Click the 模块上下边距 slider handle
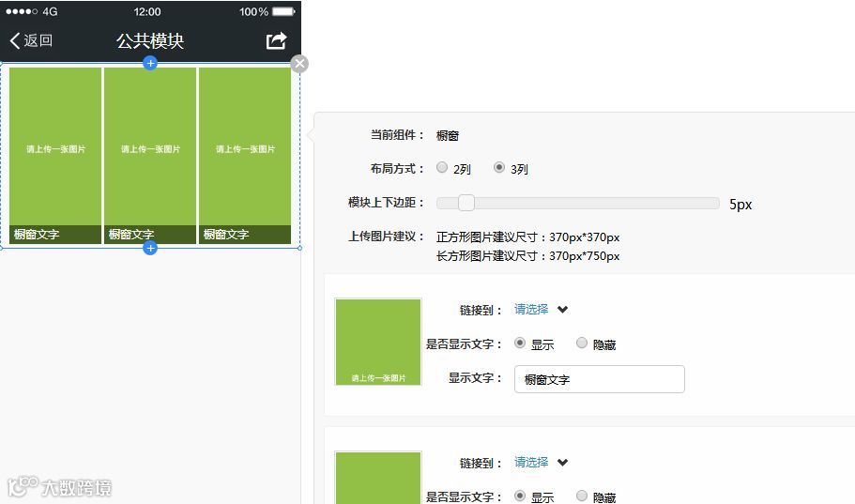 point(466,203)
